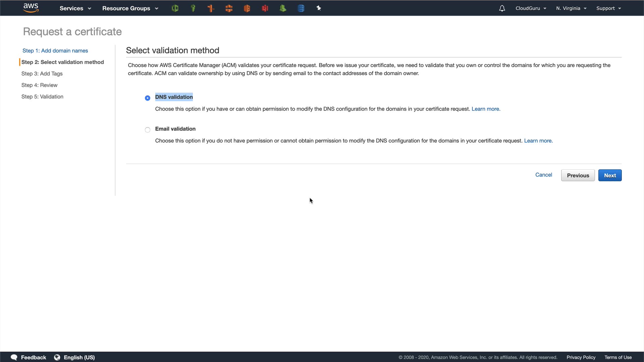Expand the Services dropdown menu
Image resolution: width=644 pixels, height=362 pixels.
75,8
